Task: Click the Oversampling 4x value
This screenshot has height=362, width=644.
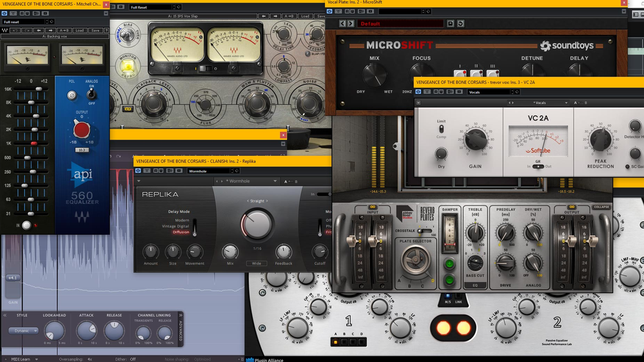Action: tap(90, 359)
